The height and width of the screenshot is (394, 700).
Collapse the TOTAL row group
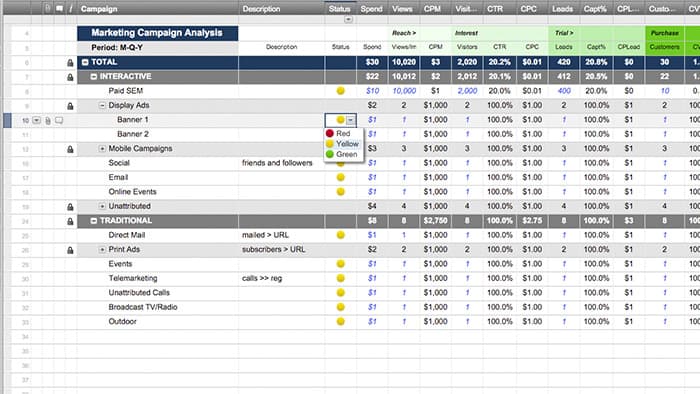pos(85,62)
